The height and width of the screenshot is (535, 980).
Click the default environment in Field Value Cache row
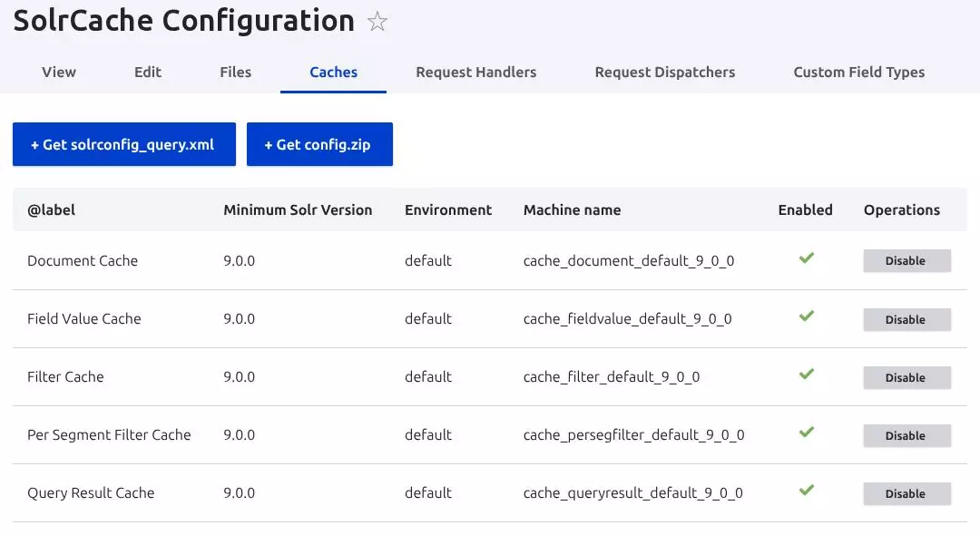[428, 319]
